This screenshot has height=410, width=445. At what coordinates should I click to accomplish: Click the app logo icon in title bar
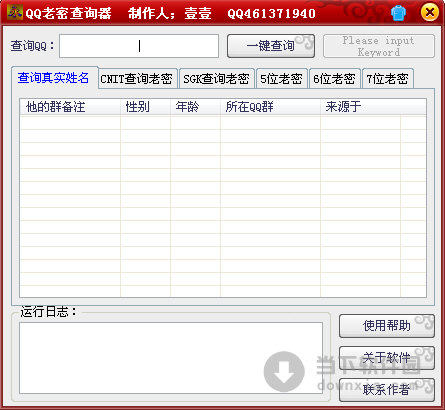click(15, 12)
